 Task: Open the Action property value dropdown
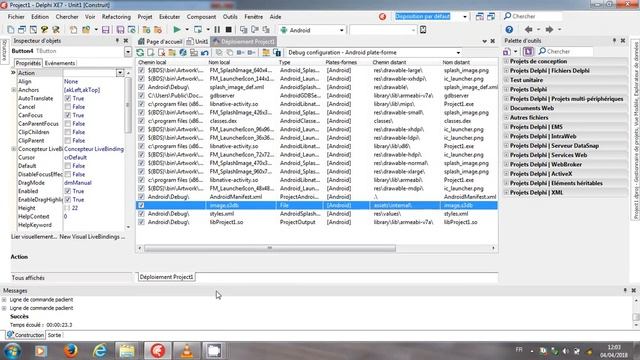point(120,73)
